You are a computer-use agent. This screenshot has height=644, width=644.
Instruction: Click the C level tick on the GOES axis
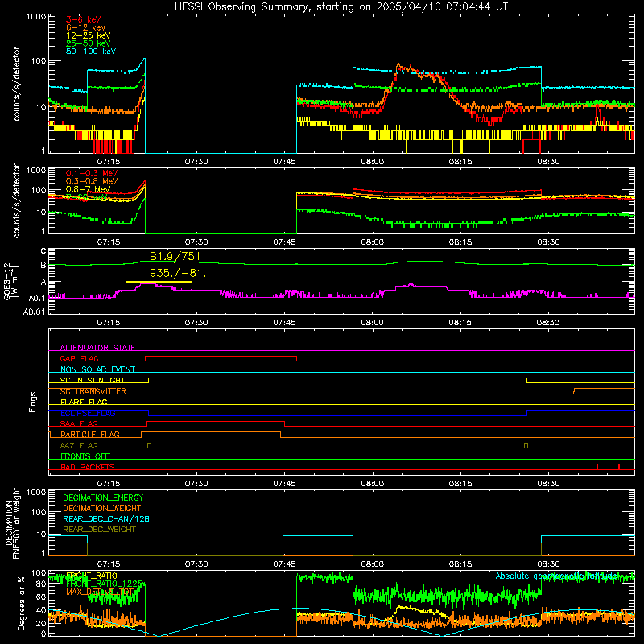point(44,251)
